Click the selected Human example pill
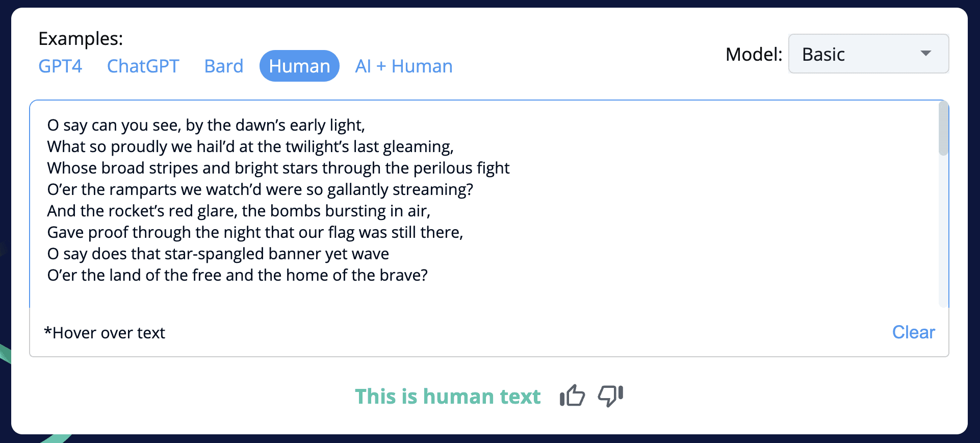 point(299,66)
